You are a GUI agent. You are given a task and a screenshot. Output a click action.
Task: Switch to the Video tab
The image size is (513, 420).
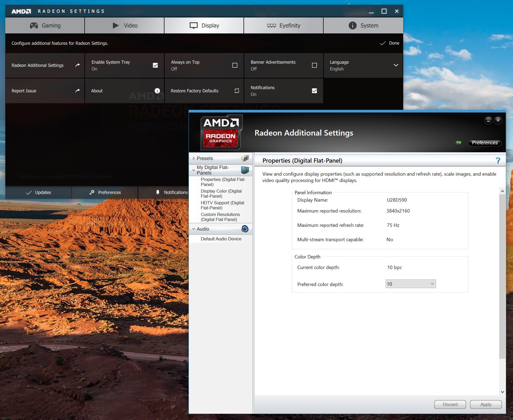tap(124, 25)
